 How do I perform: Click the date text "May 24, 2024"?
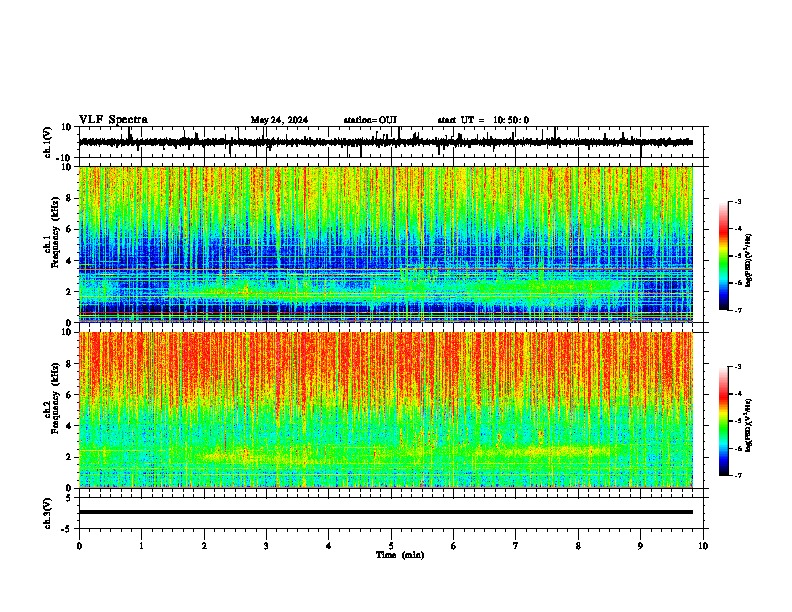tap(279, 120)
